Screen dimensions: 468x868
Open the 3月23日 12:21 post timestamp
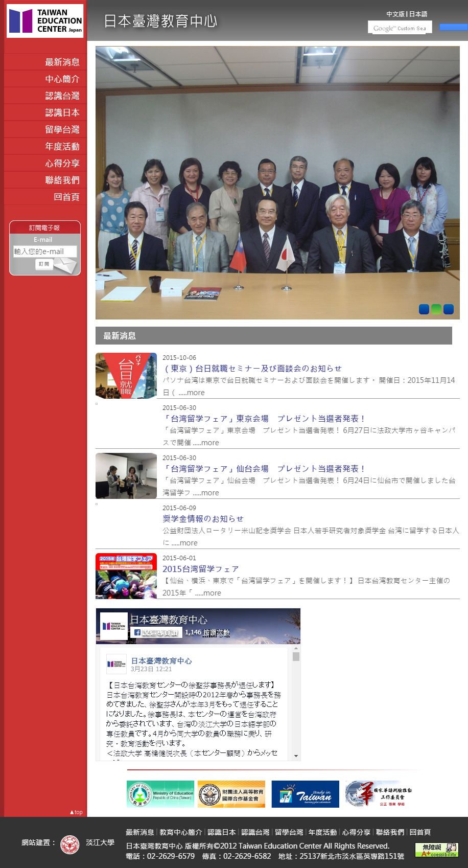pos(151,669)
